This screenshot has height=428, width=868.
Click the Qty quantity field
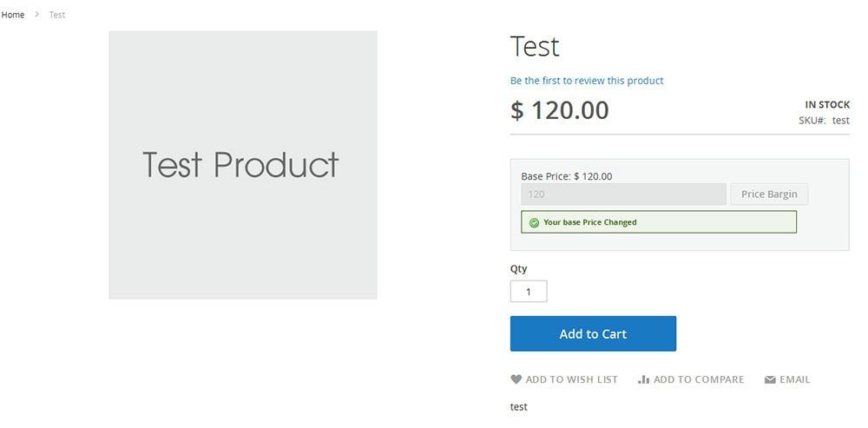529,292
